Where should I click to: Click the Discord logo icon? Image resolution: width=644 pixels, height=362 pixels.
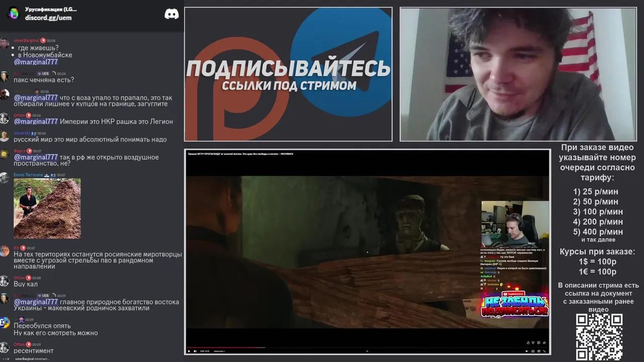[172, 14]
